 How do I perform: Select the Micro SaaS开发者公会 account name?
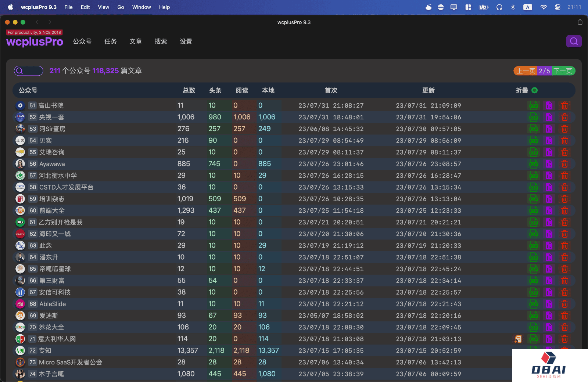[71, 363]
